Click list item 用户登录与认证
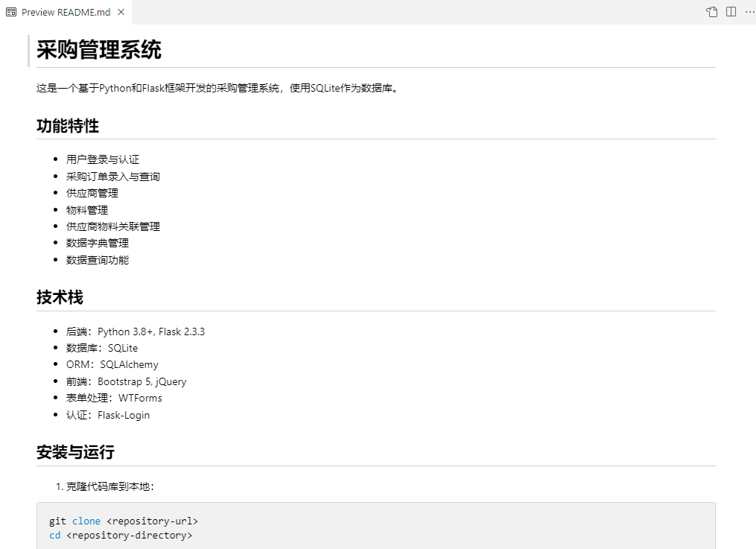This screenshot has height=549, width=756. point(103,159)
